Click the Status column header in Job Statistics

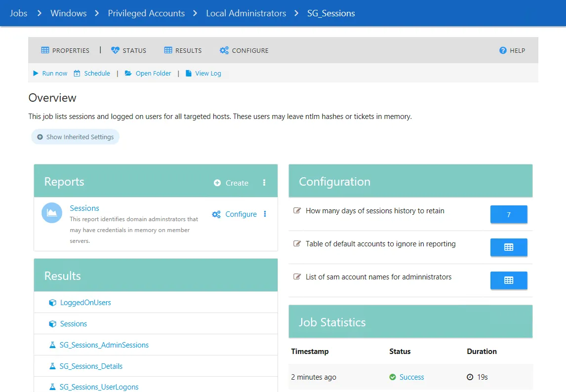coord(400,352)
